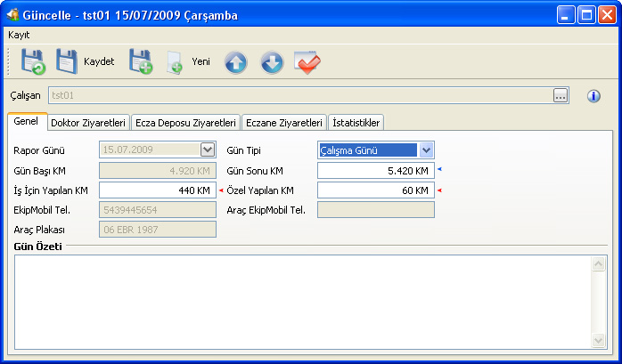Open the Çalışan browse ellipsis button
This screenshot has width=622, height=364.
561,96
